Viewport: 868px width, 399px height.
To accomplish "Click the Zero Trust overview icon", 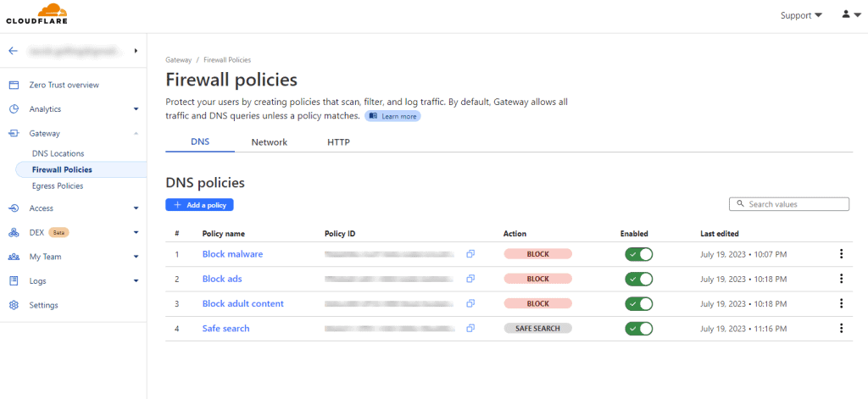I will coord(14,86).
